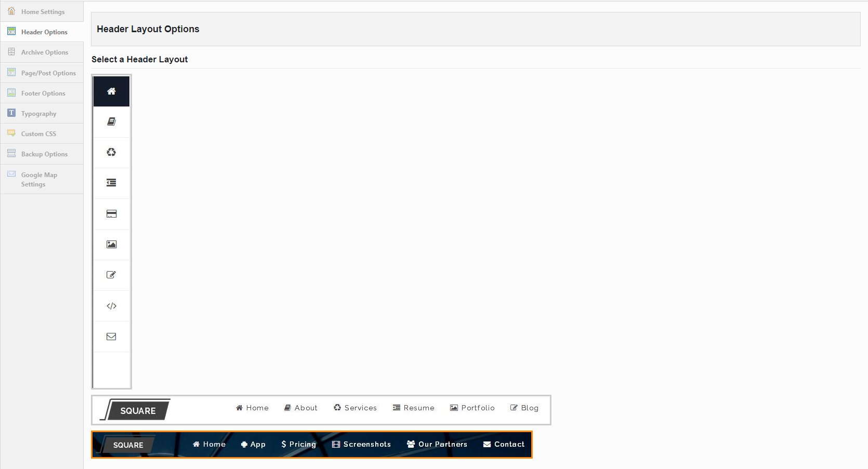Click the image icon in vertical header preview

pos(111,244)
